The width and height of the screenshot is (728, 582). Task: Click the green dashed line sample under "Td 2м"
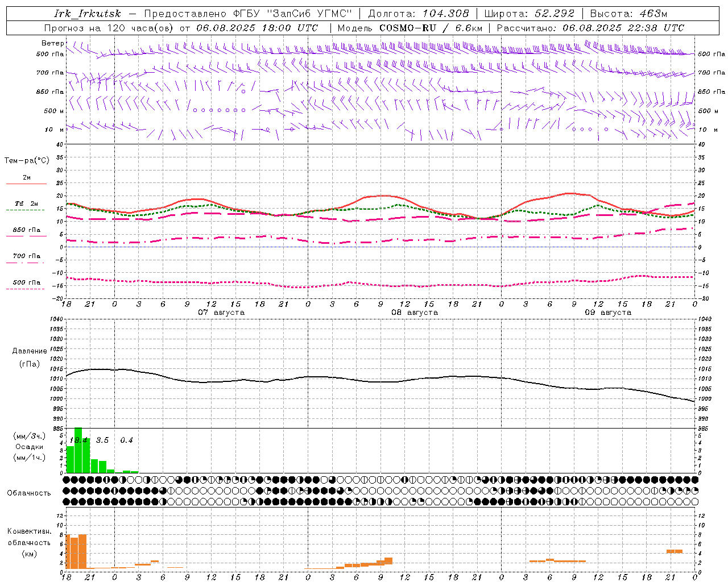click(x=25, y=210)
